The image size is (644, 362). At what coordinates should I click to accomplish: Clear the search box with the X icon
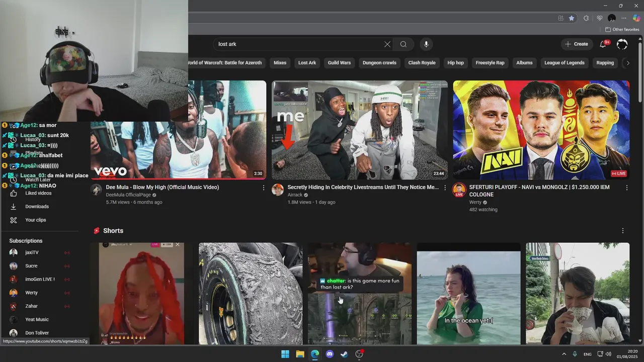[387, 44]
